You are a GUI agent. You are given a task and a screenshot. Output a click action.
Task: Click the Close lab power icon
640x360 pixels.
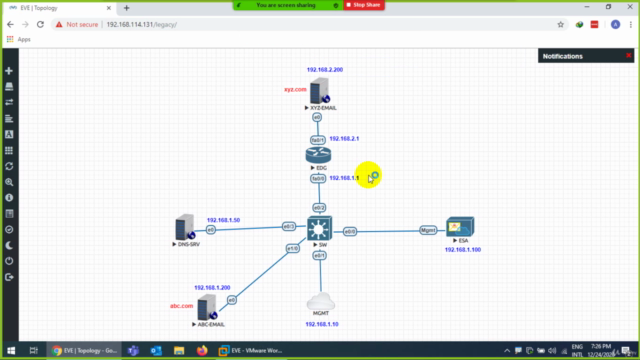tap(9, 261)
